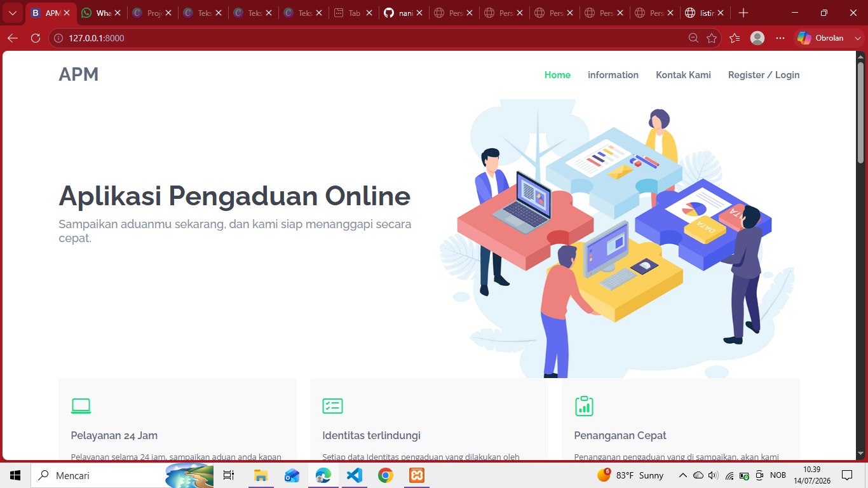Viewport: 868px width, 488px height.
Task: Open the OneDrive cloud tray icon
Action: [x=698, y=475]
